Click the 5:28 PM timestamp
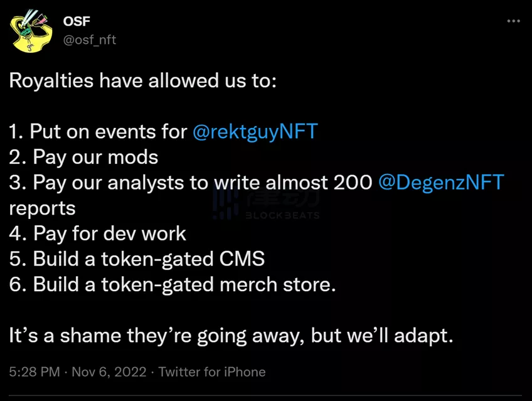This screenshot has width=532, height=401. coord(35,372)
